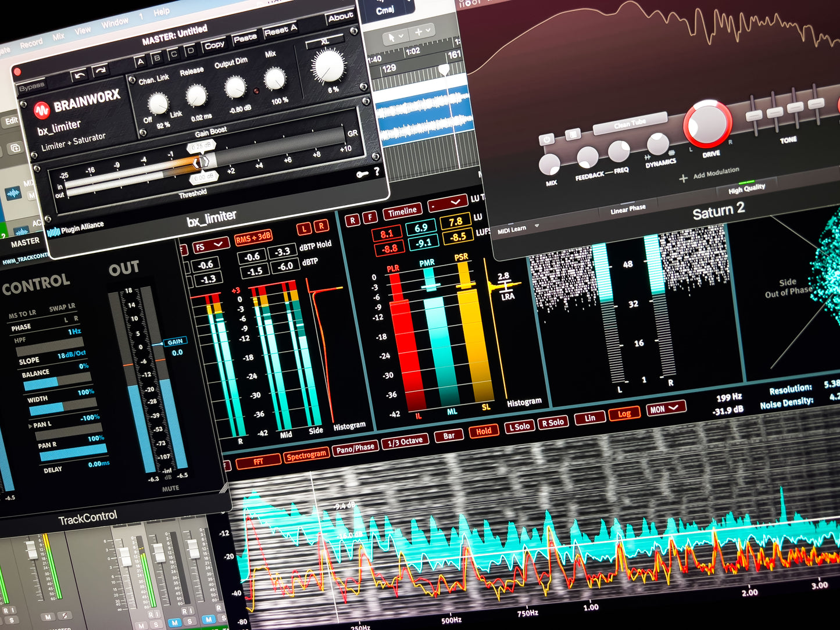Expand the PAN L disclosure triangle
This screenshot has width=840, height=630.
(30, 426)
